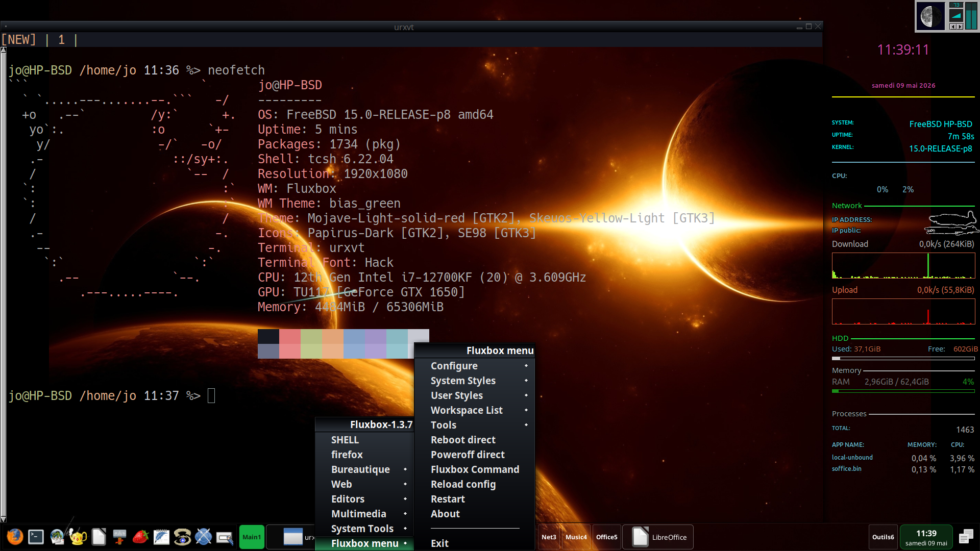Expand the User Styles submenu
Viewport: 980px width, 551px height.
click(475, 395)
